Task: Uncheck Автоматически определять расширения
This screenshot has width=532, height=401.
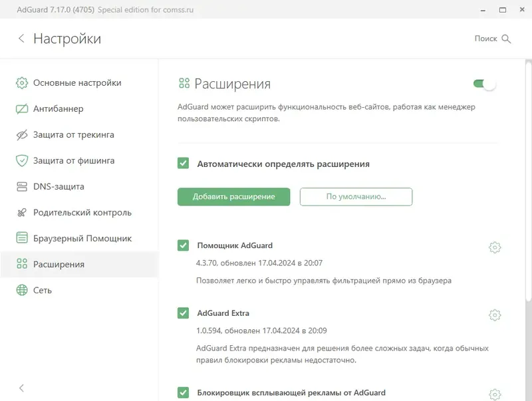Action: pyautogui.click(x=184, y=164)
